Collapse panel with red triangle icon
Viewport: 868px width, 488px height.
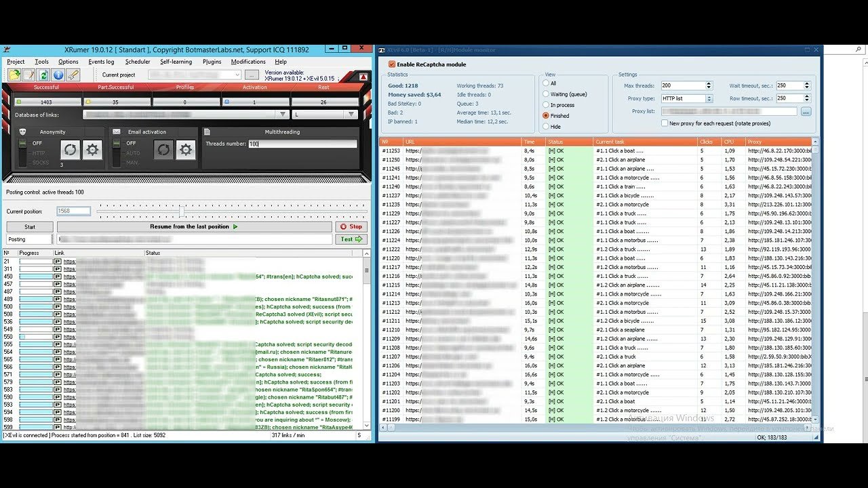tap(363, 76)
